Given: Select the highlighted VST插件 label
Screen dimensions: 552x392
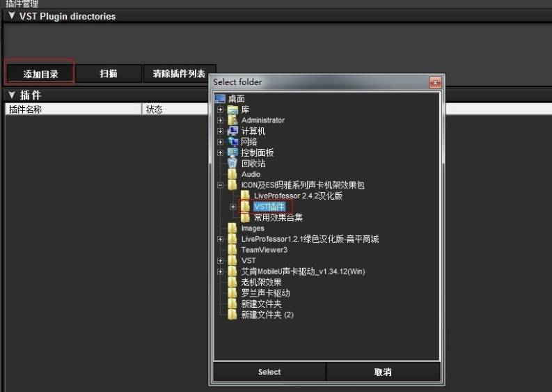Looking at the screenshot, I should pos(269,206).
